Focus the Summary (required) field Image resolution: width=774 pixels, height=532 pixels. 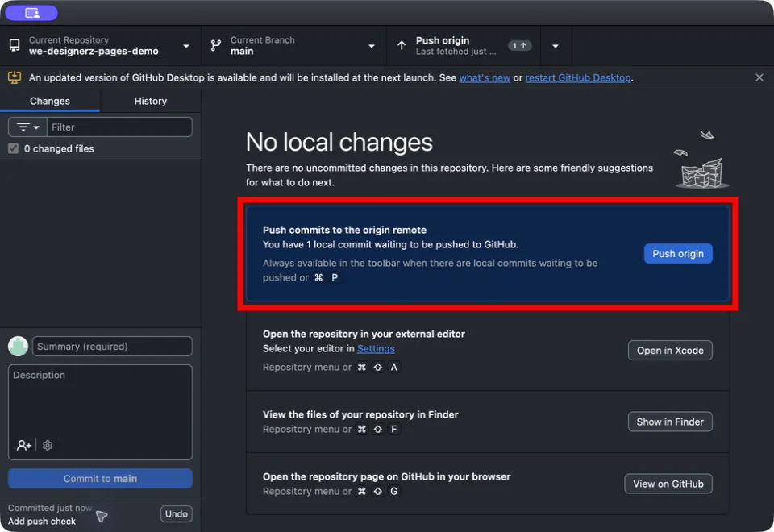click(112, 346)
